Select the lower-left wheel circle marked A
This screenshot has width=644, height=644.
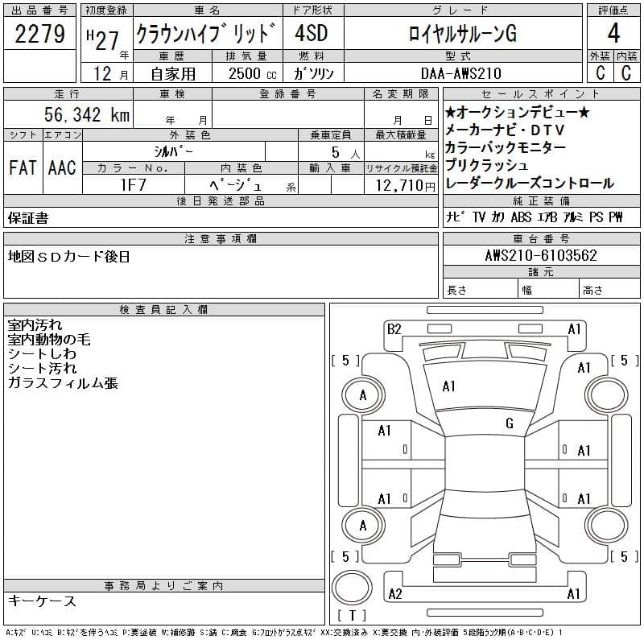(363, 526)
